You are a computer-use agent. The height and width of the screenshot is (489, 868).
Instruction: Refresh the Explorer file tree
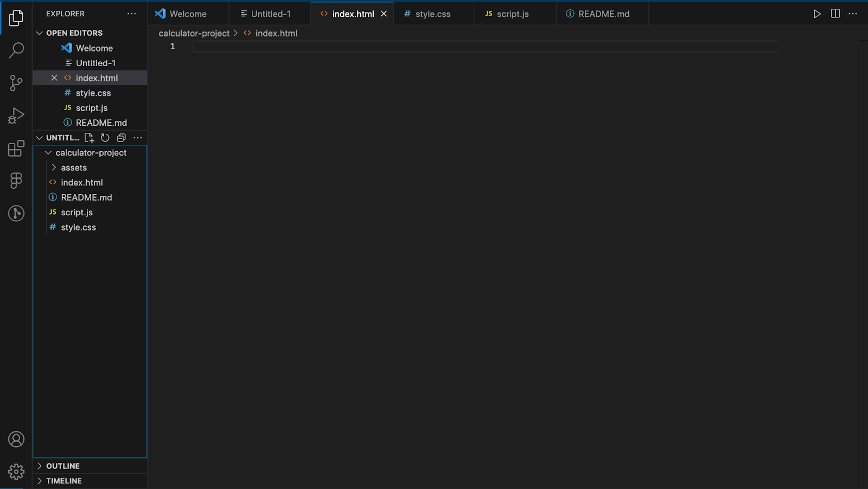pyautogui.click(x=105, y=138)
